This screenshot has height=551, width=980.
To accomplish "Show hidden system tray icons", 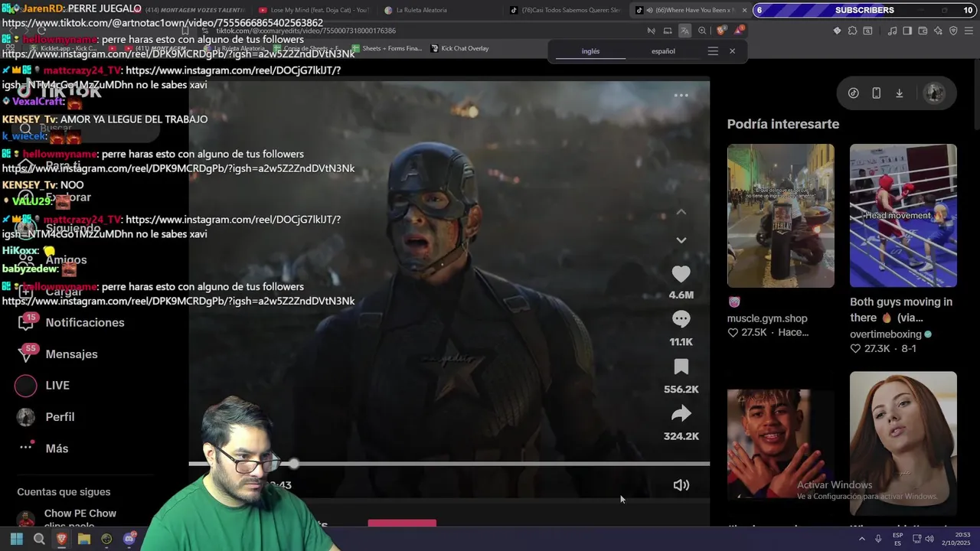I will (x=862, y=539).
